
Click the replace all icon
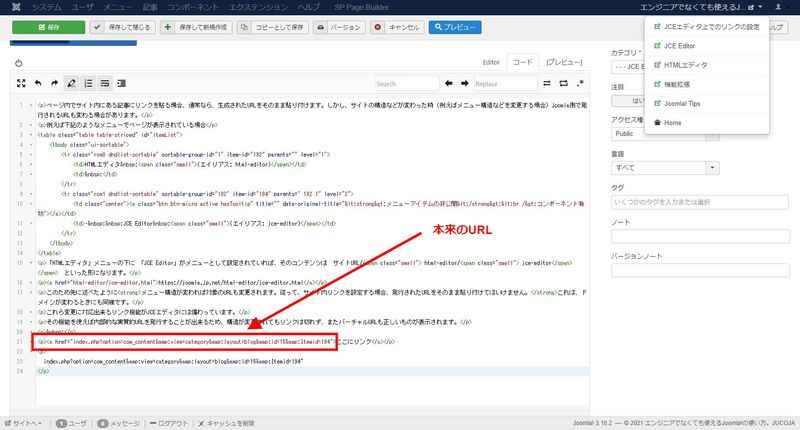[x=562, y=84]
